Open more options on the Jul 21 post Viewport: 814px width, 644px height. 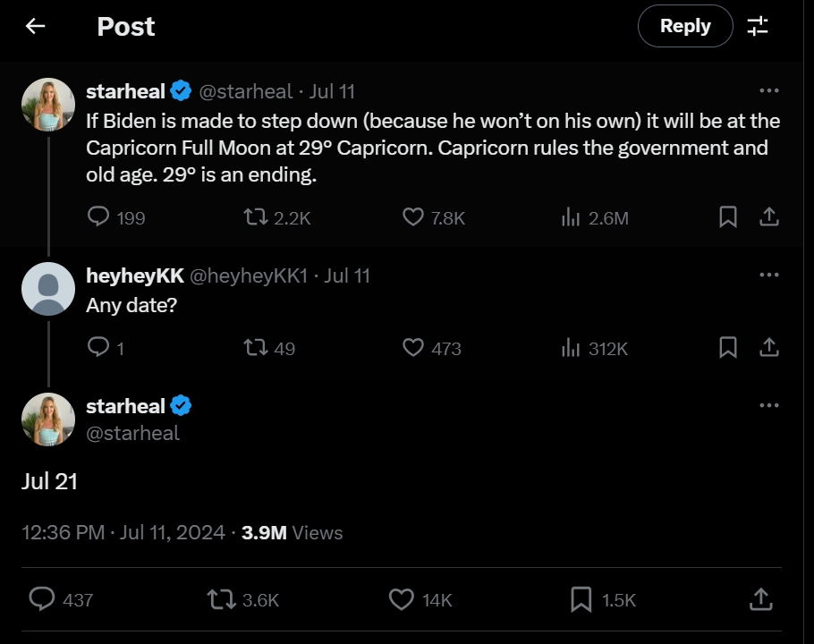[768, 405]
